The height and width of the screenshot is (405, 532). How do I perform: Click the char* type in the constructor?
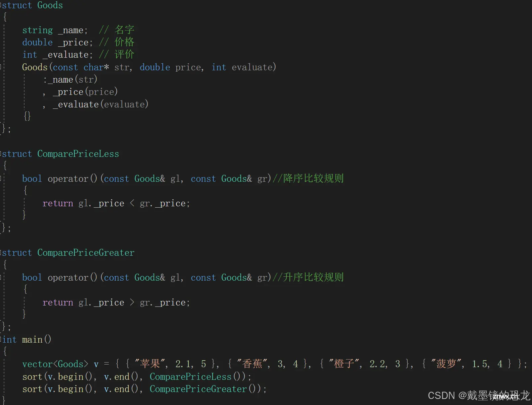point(96,67)
